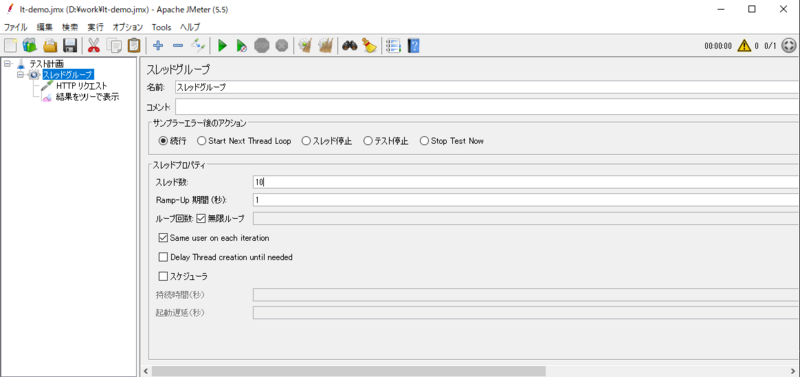
Task: Clear all results with double broom icon
Action: [326, 46]
